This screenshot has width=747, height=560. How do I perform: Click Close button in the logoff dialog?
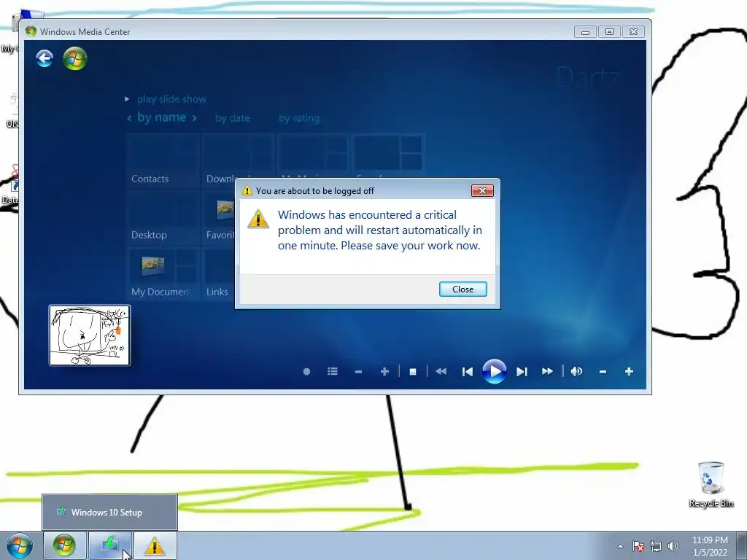463,289
